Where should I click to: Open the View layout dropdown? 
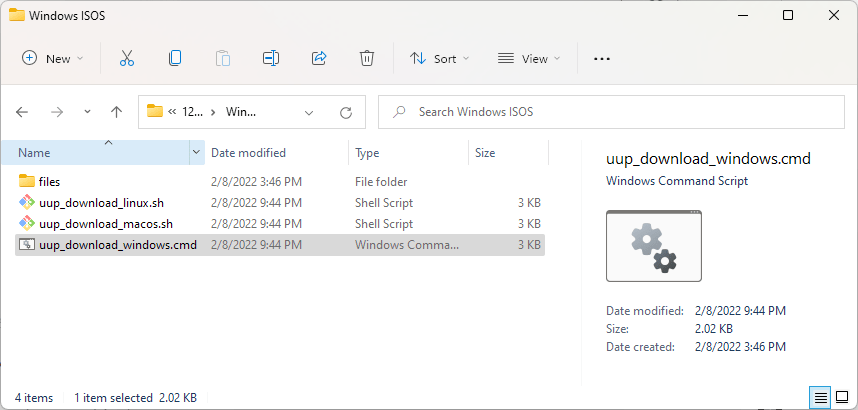529,59
